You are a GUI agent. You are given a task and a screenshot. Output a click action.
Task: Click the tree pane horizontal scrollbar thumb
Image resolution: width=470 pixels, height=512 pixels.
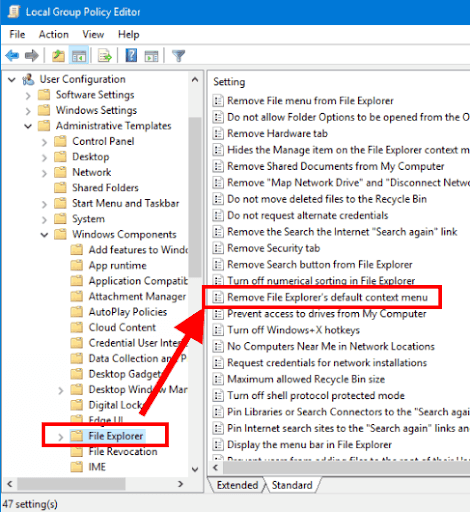(71, 484)
